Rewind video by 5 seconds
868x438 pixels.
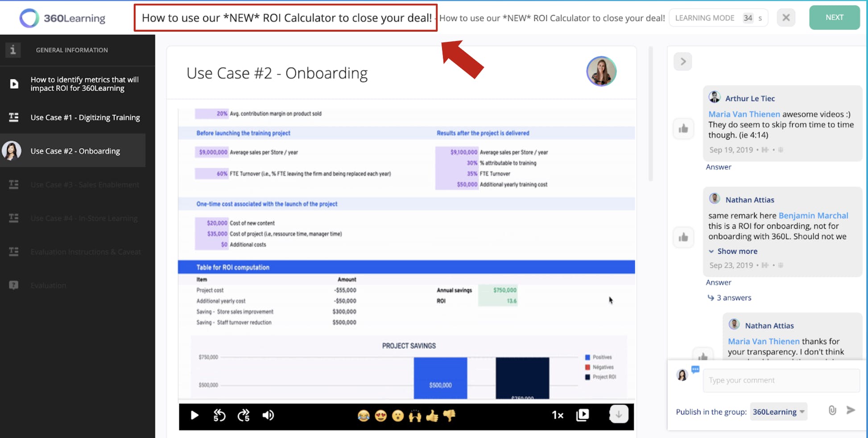(x=219, y=416)
